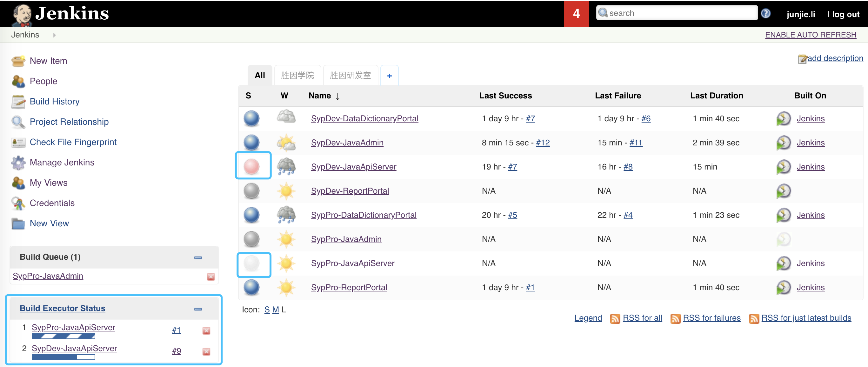Click progress bar of SypPro-JavaApiServer build
This screenshot has height=367, width=868.
pos(63,336)
